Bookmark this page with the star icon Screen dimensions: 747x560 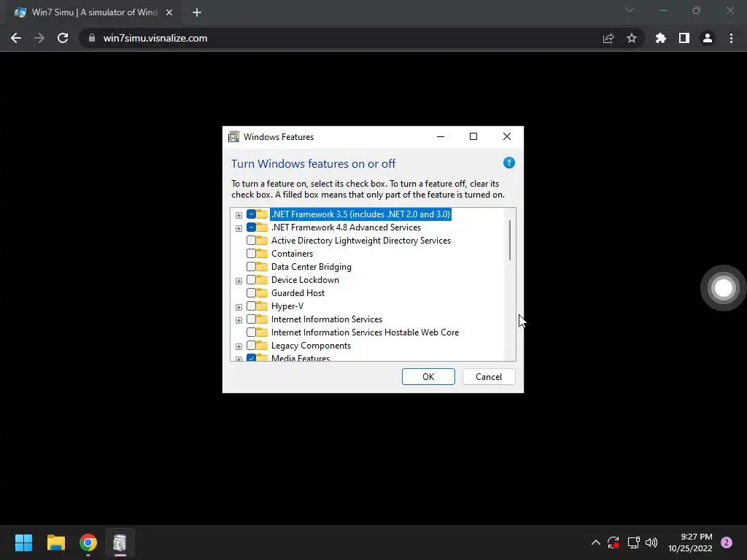point(632,38)
